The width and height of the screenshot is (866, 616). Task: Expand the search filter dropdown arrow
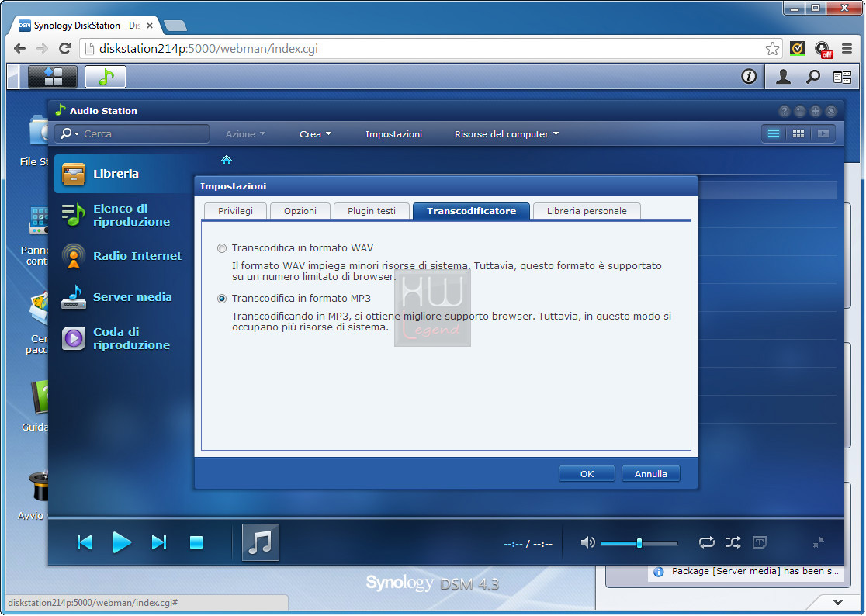[x=77, y=134]
